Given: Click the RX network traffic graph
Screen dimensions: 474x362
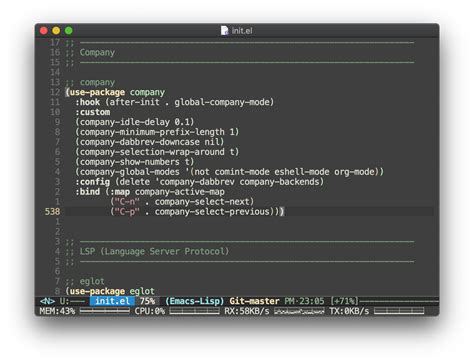Looking at the screenshot, I should click(299, 311).
